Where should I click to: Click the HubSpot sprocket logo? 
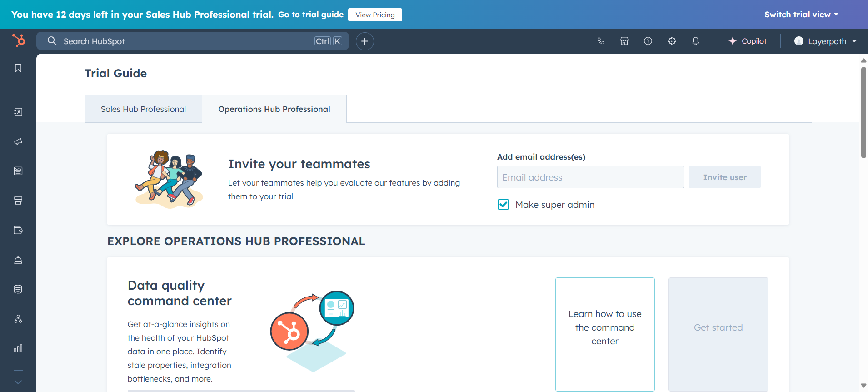tap(19, 40)
